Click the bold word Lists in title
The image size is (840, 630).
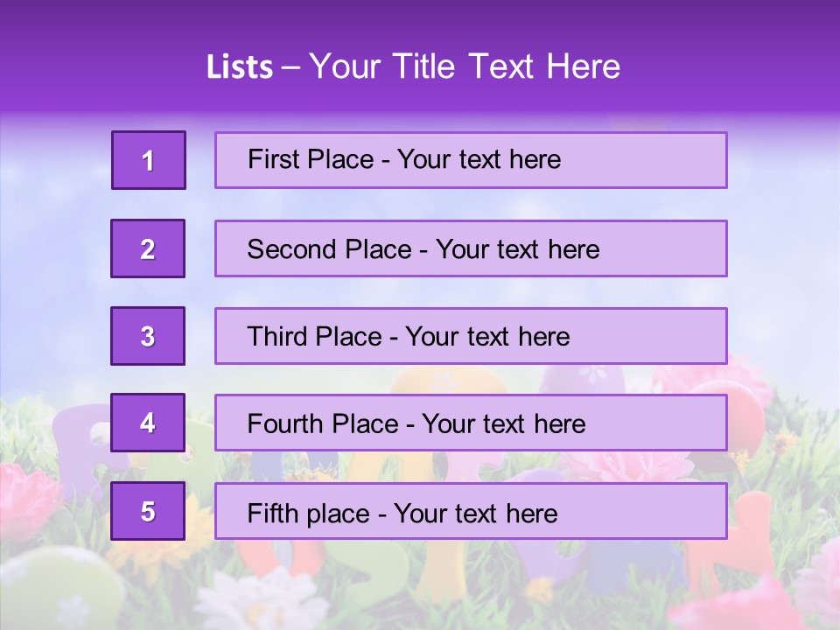pyautogui.click(x=239, y=67)
